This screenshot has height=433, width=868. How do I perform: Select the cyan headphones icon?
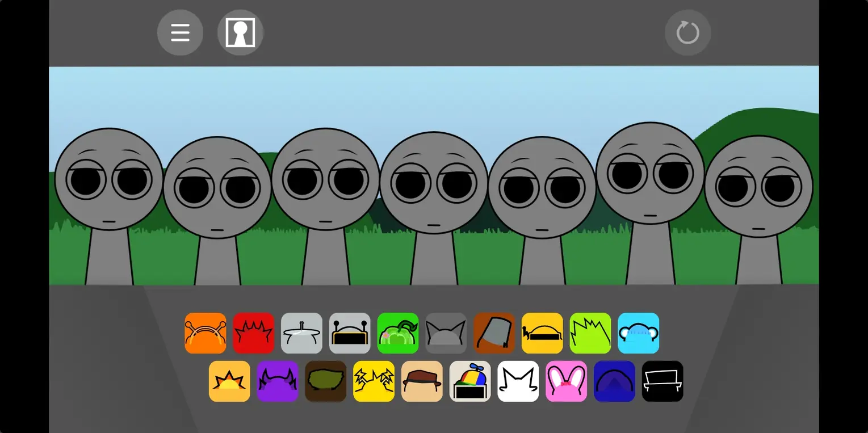click(638, 333)
